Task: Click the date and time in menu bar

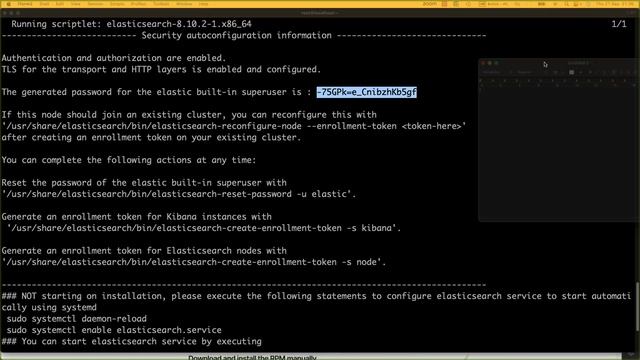Action: point(614,4)
